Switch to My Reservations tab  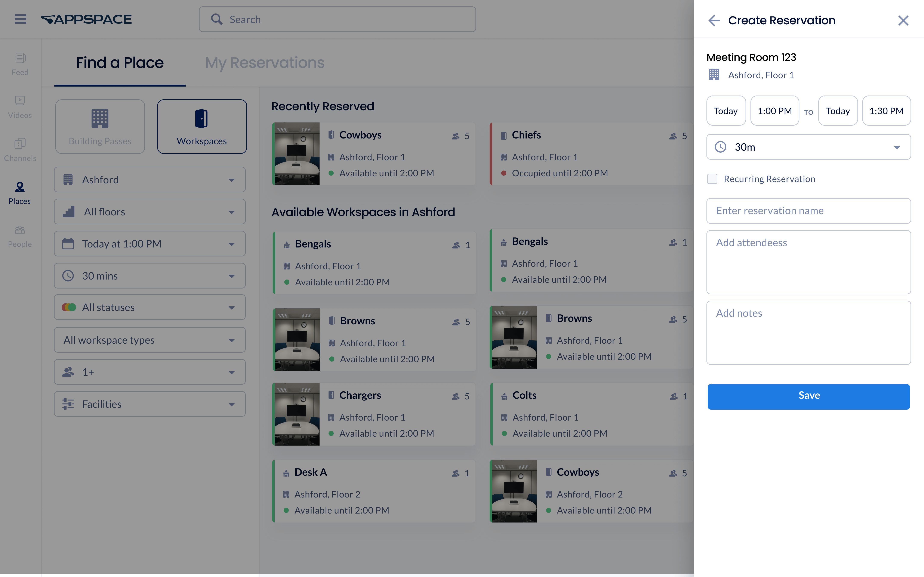[265, 63]
